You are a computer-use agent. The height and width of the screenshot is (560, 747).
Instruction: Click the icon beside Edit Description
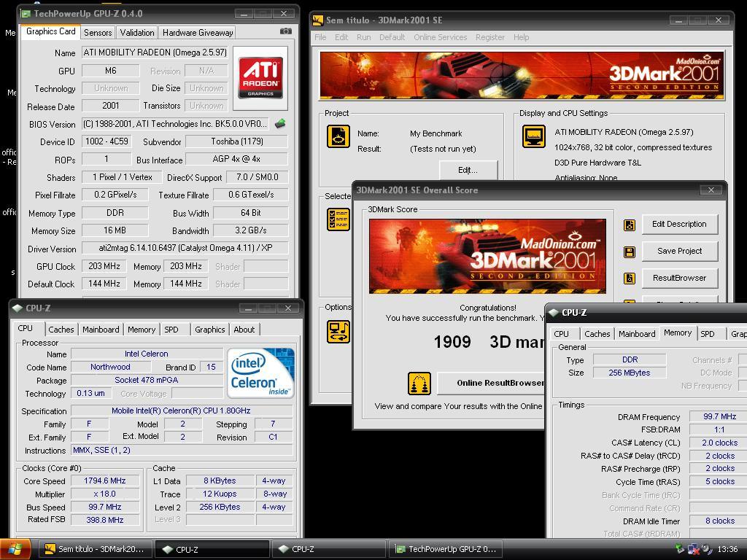(x=630, y=225)
